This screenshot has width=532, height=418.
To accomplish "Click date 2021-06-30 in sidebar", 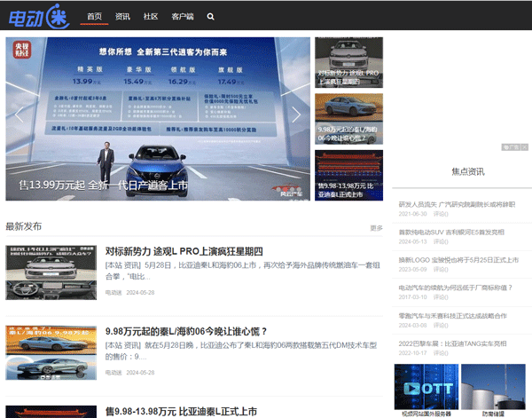I will click(x=412, y=214).
